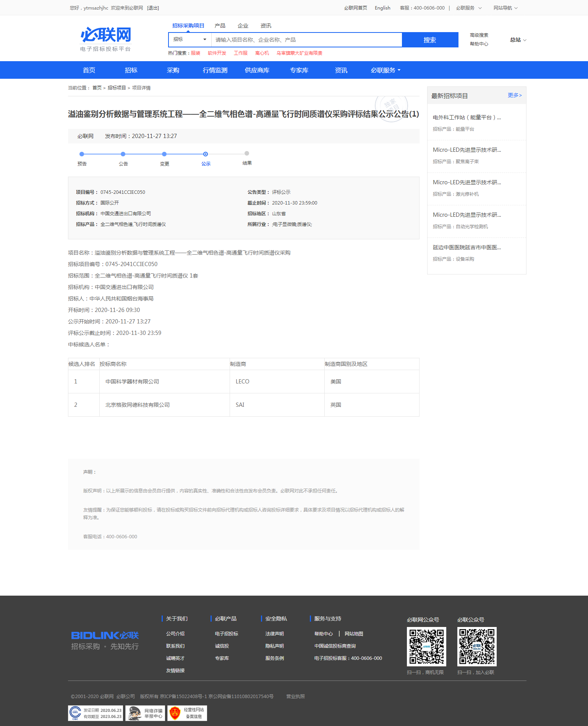
Task: Click breadcrumb 首页
Action: 97,88
